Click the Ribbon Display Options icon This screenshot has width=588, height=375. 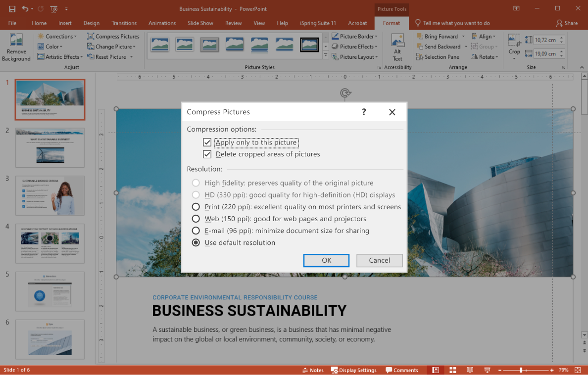pos(516,8)
